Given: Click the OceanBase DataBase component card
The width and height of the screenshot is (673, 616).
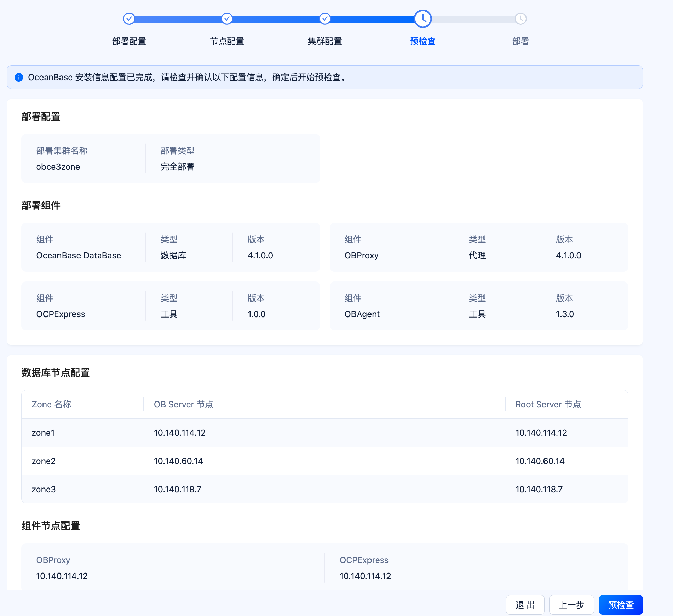Looking at the screenshot, I should (171, 247).
